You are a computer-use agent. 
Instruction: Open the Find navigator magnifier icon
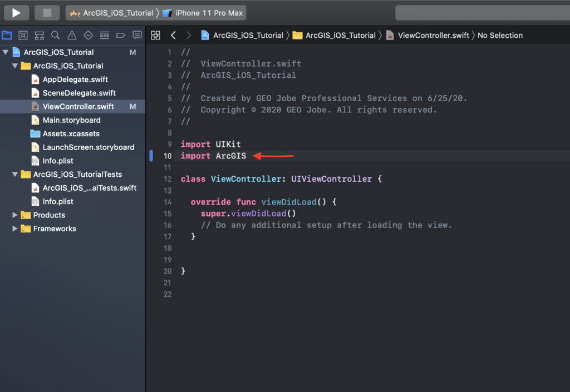point(55,36)
